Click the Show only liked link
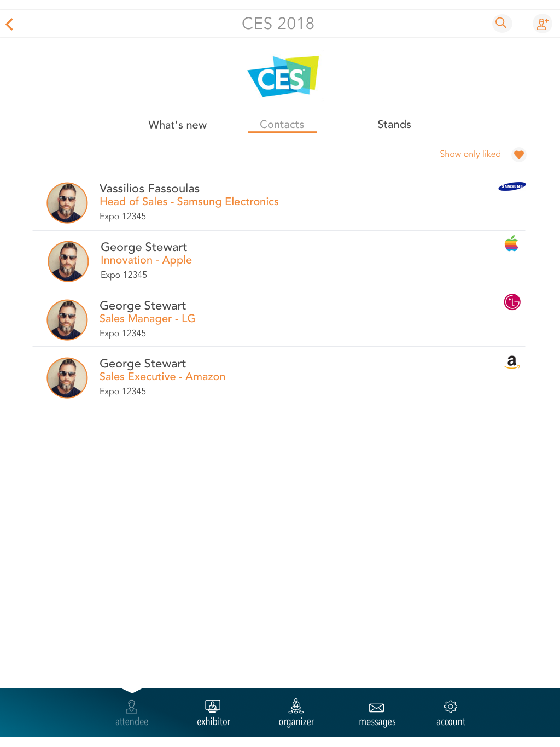This screenshot has height=747, width=560. click(x=470, y=154)
